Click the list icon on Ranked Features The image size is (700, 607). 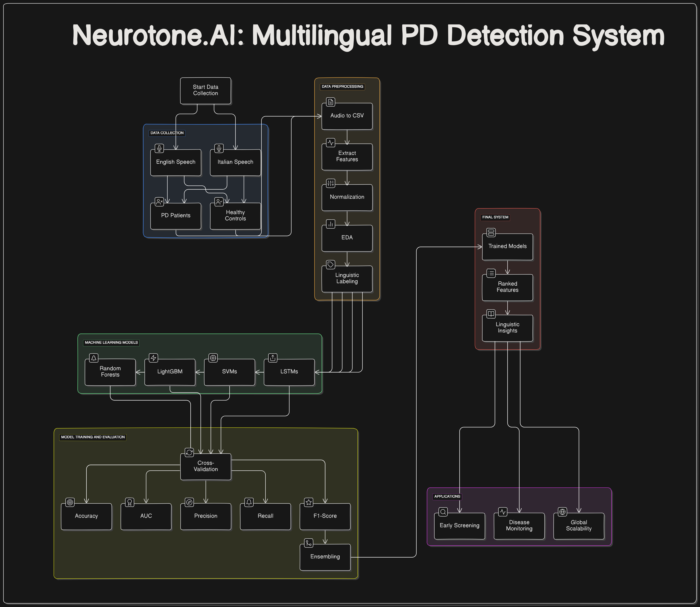(x=491, y=273)
